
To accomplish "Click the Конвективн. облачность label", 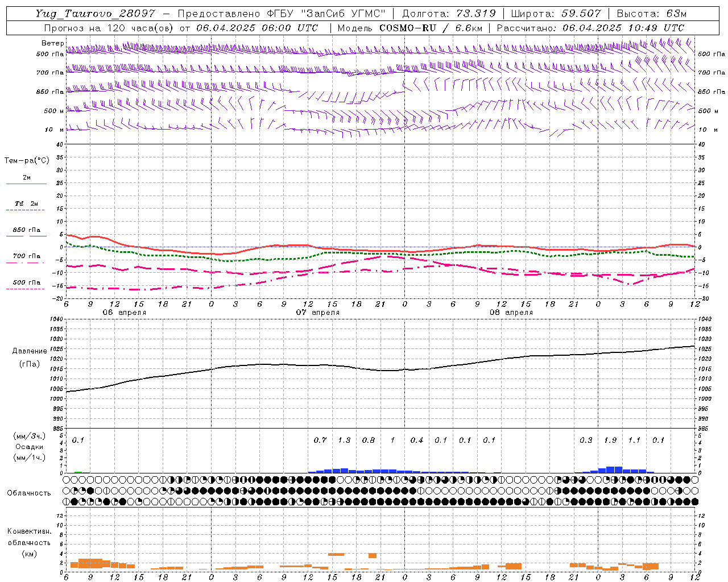I will click(x=29, y=537).
